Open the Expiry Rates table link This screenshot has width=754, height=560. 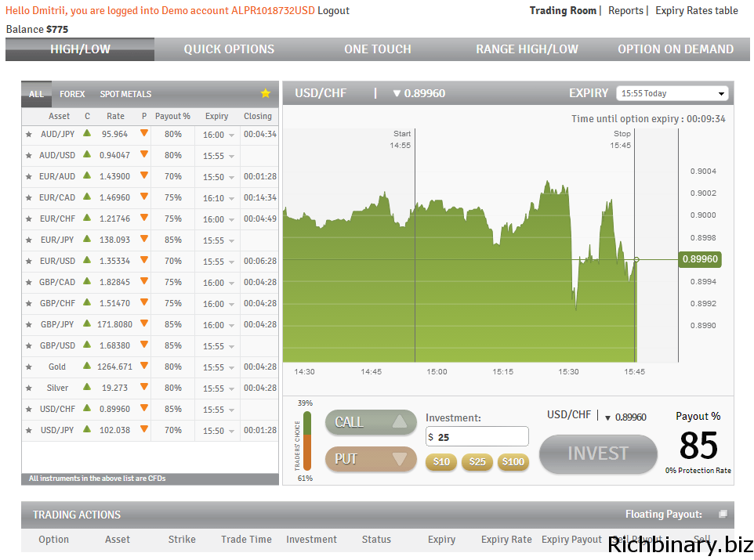696,11
